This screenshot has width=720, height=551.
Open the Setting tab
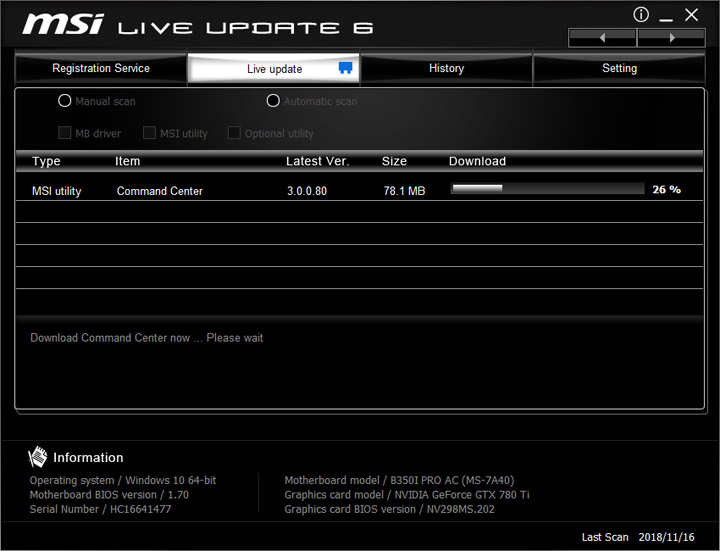pyautogui.click(x=619, y=68)
